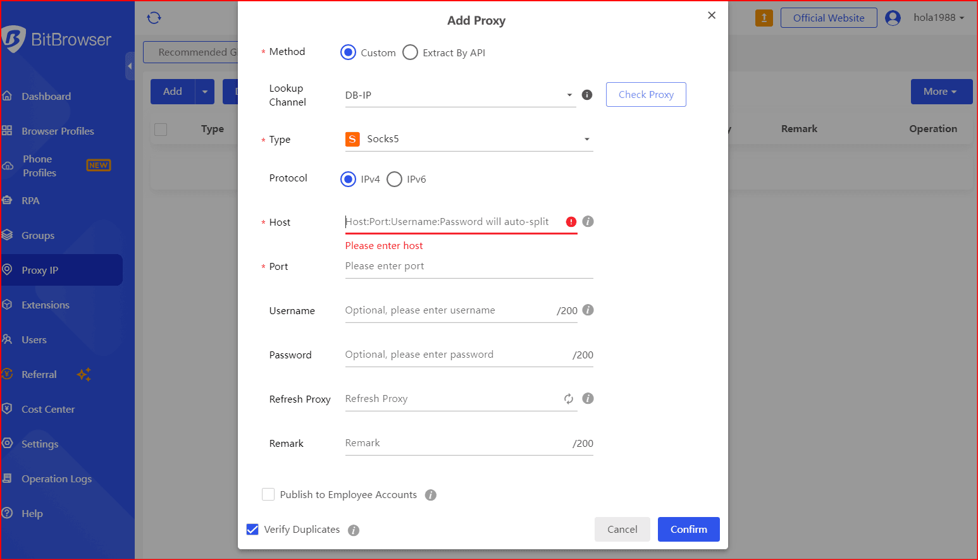Uncheck the Verify Duplicates checkbox
The width and height of the screenshot is (978, 560).
(252, 530)
